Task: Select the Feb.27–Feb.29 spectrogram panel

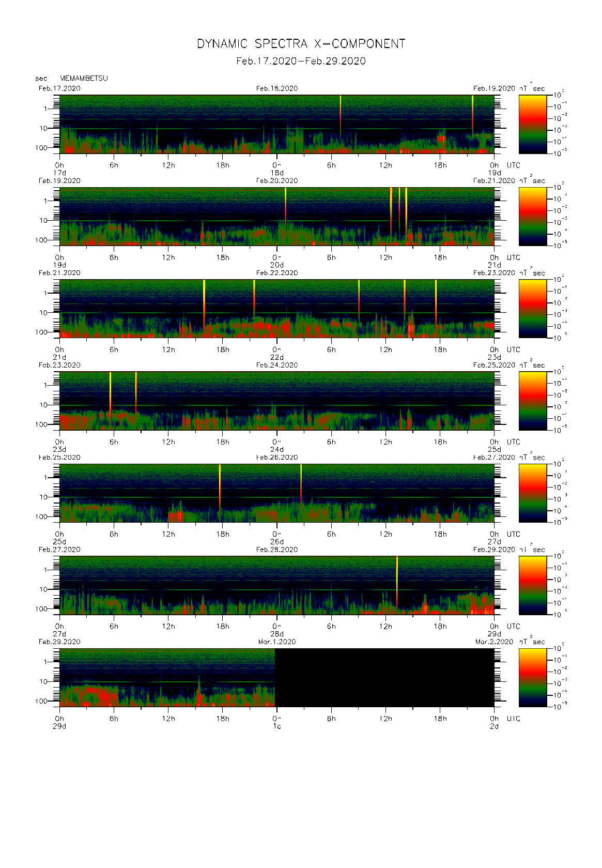Action: [x=277, y=585]
